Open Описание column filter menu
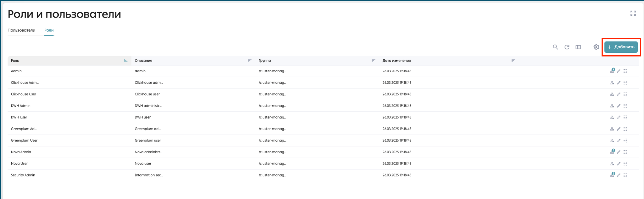This screenshot has height=199, width=644. click(x=249, y=61)
